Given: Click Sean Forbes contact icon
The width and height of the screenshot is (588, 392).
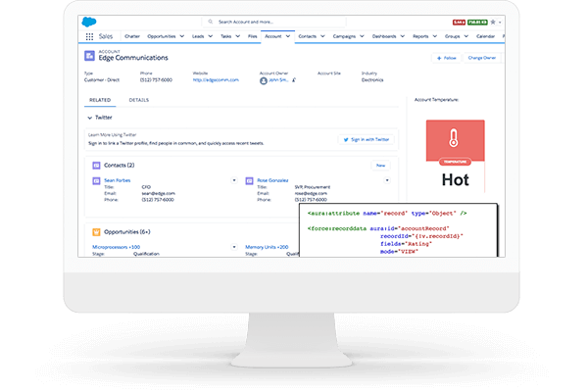Looking at the screenshot, I should (96, 180).
